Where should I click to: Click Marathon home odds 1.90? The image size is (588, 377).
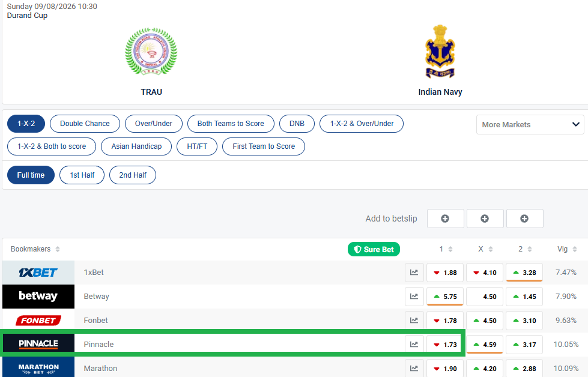[445, 369]
